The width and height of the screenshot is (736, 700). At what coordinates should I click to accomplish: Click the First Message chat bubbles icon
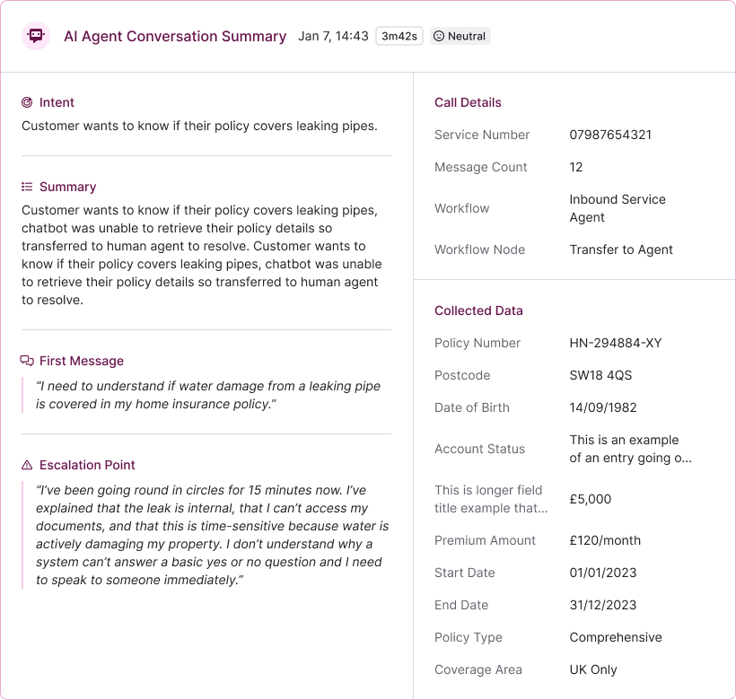tap(27, 361)
